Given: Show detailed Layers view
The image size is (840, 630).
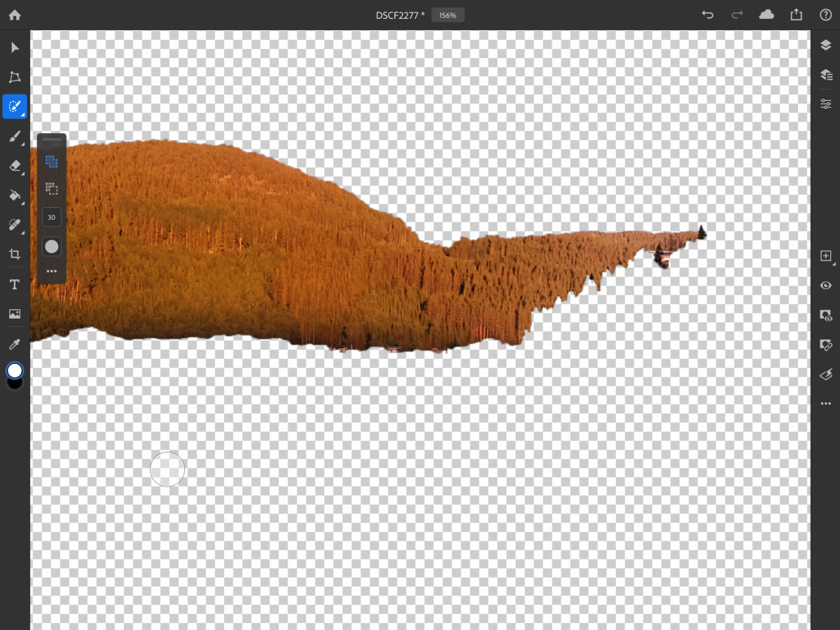Looking at the screenshot, I should point(826,74).
